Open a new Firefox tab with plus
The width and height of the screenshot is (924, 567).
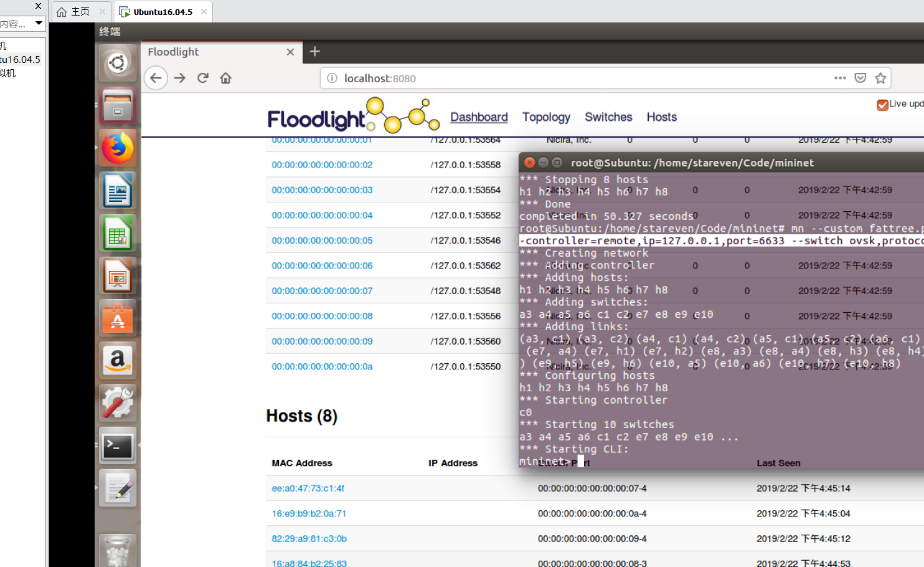point(314,52)
